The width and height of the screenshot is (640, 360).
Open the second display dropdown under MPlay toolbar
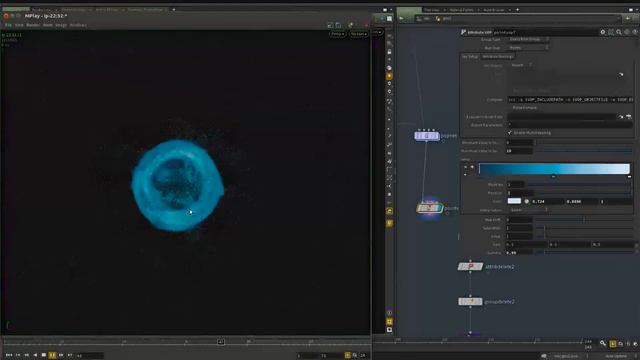pyautogui.click(x=359, y=34)
